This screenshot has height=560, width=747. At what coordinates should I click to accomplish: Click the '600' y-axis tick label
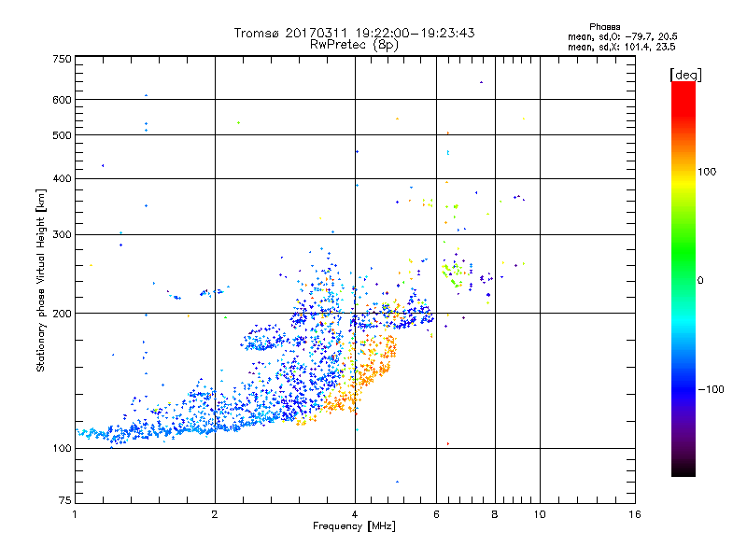pos(62,100)
